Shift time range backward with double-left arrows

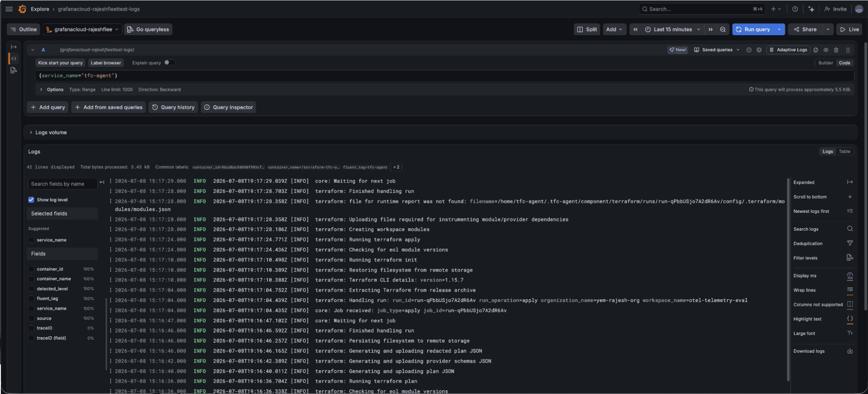[x=636, y=29]
